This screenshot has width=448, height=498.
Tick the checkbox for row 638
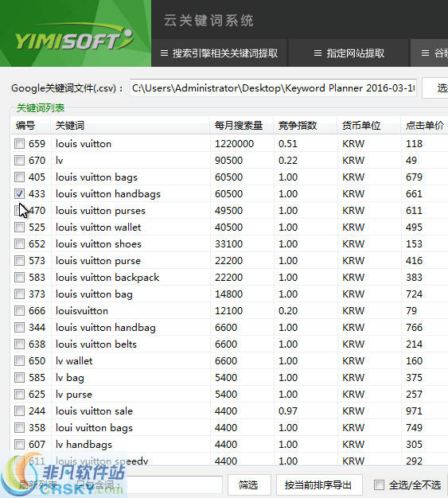[x=19, y=344]
